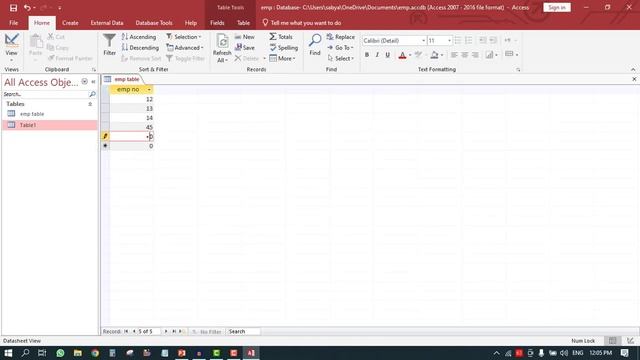The image size is (640, 360).
Task: Click the Undo arrow in Quick Access toolbar
Action: coord(27,8)
